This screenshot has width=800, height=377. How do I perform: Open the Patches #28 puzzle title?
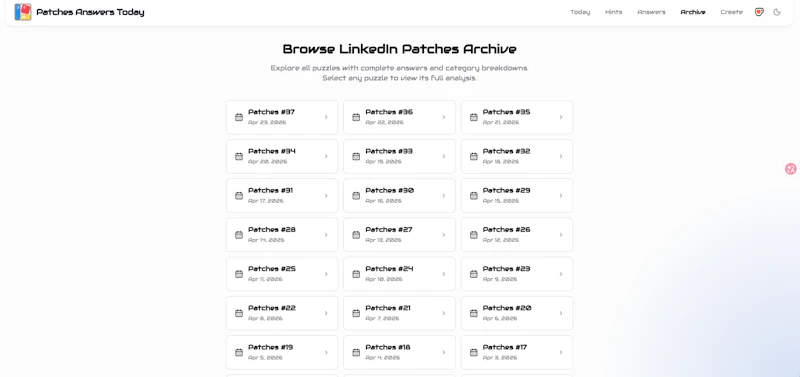coord(272,230)
